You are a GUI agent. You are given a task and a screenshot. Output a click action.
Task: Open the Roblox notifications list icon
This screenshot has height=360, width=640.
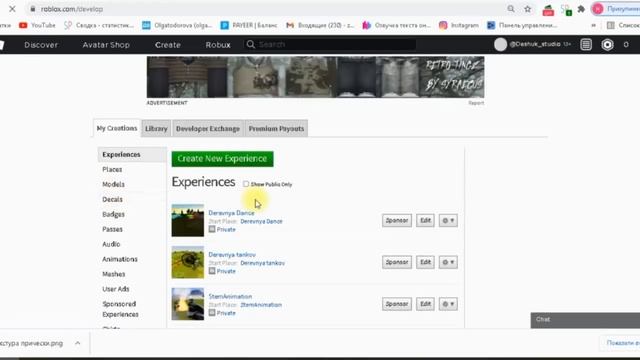[x=586, y=44]
